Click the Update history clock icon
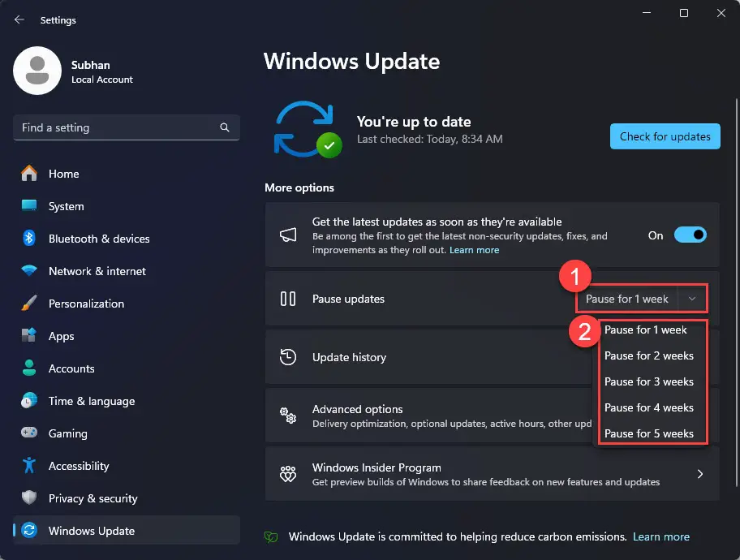The width and height of the screenshot is (740, 560). coord(288,357)
